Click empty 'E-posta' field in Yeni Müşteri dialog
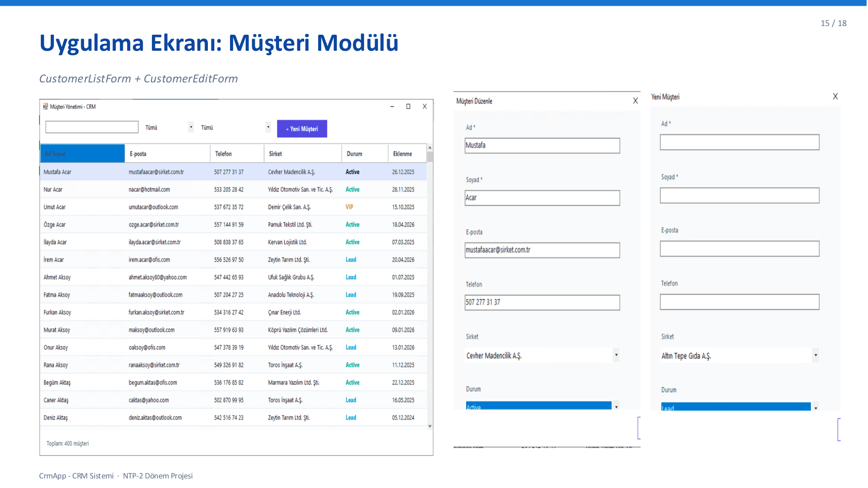868x488 pixels. pyautogui.click(x=740, y=249)
